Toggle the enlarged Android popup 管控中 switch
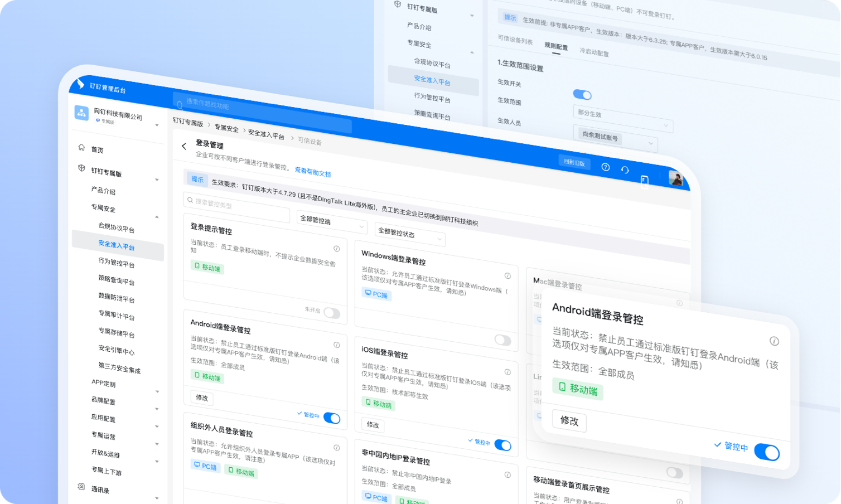841x504 pixels. (767, 452)
